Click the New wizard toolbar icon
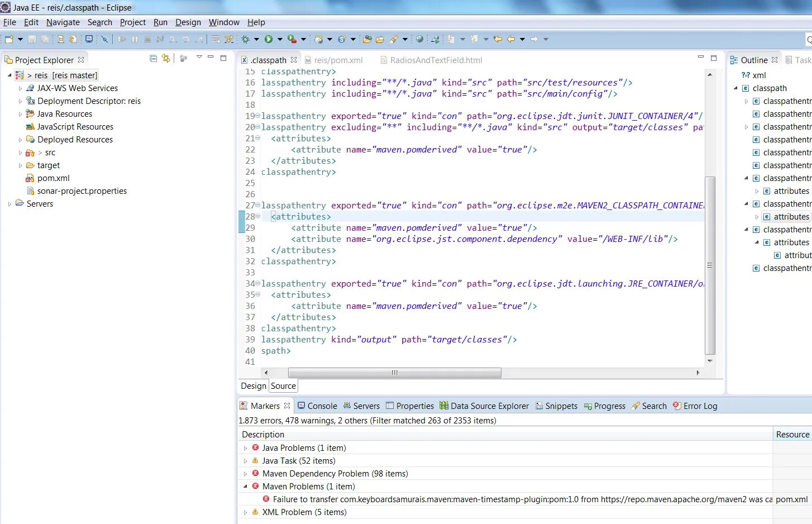The width and height of the screenshot is (812, 524). click(9, 39)
